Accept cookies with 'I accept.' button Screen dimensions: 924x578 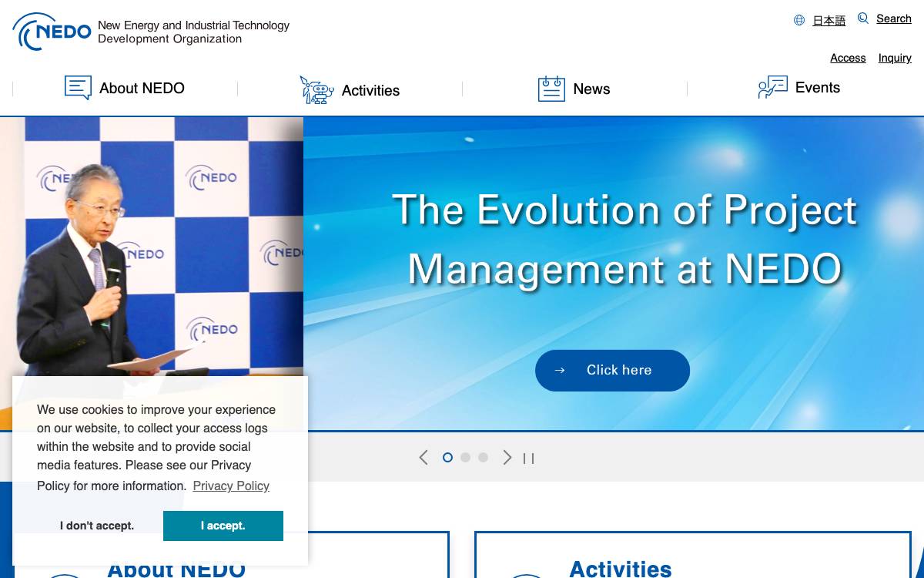[x=223, y=526]
